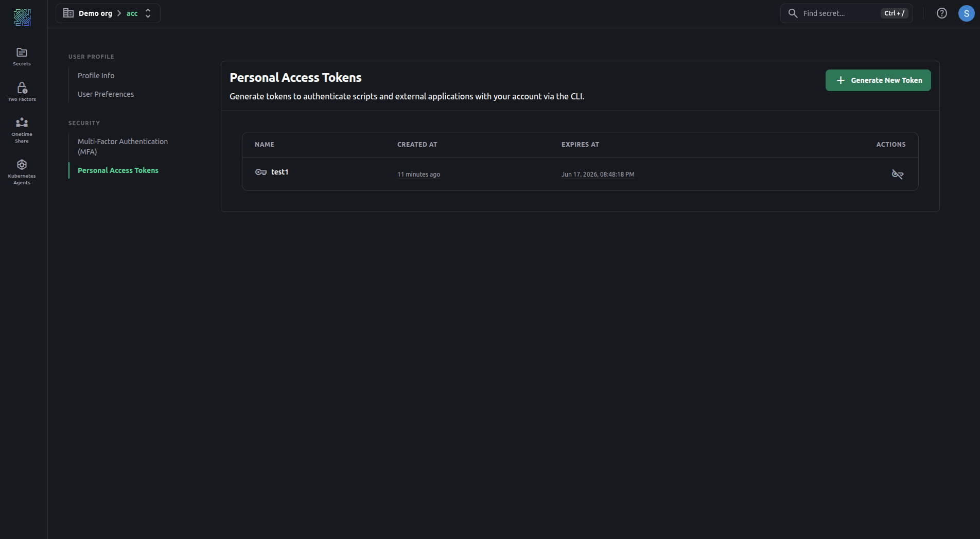Click the search magnifier icon
Image resolution: width=980 pixels, height=539 pixels.
click(x=793, y=13)
